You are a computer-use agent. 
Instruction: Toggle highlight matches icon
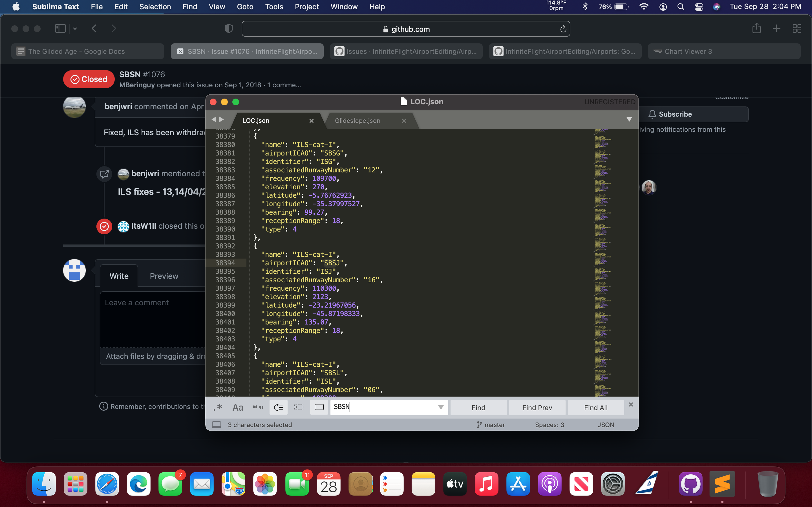tap(319, 407)
